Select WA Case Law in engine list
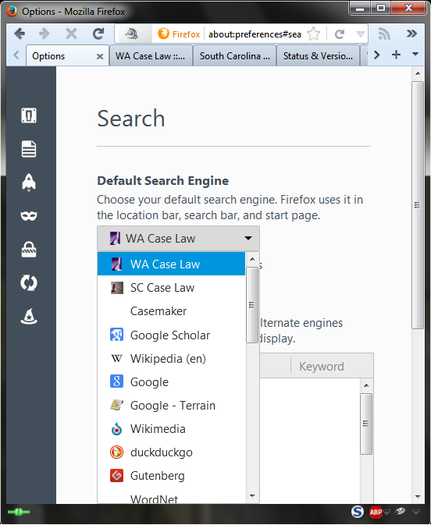Image resolution: width=431 pixels, height=525 pixels. point(171,264)
